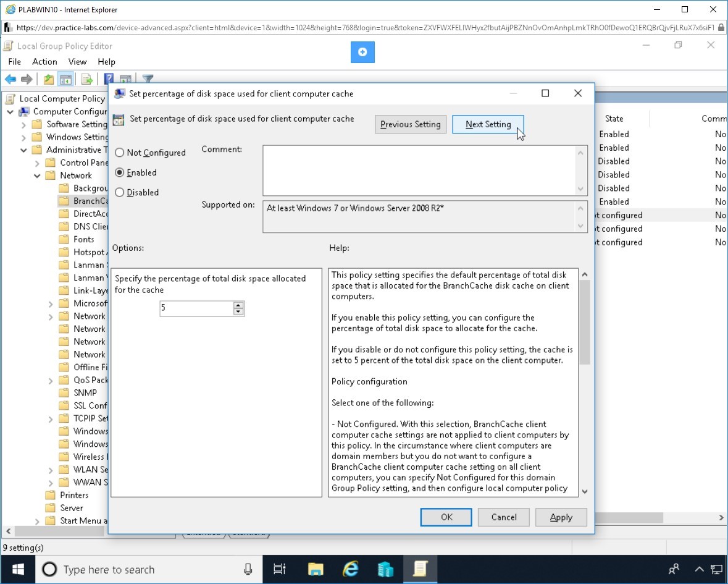Click the Local Computer Policy scroll icon
The height and width of the screenshot is (584, 728).
(x=10, y=98)
